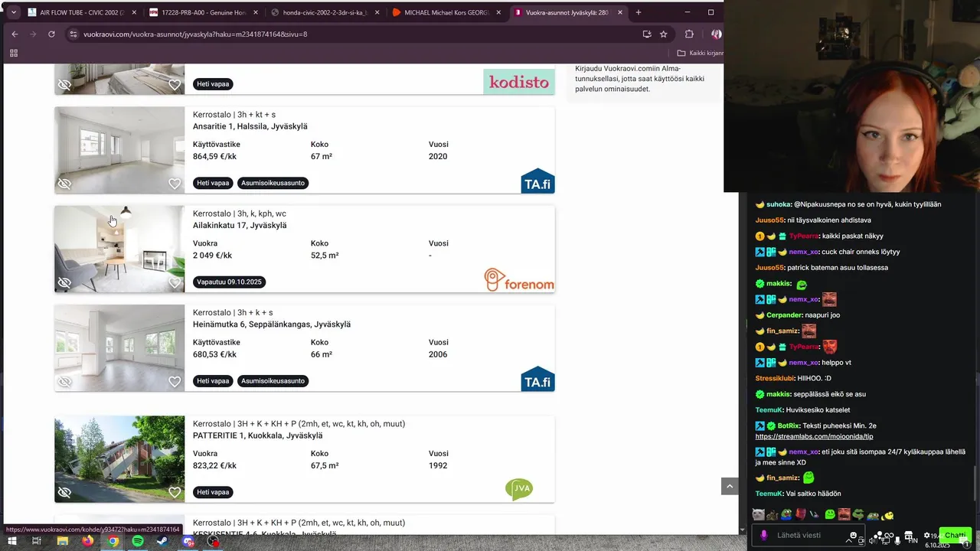Open the Chrome apps grid in the bookmarks bar
Screen dimensions: 980x551
(14, 53)
